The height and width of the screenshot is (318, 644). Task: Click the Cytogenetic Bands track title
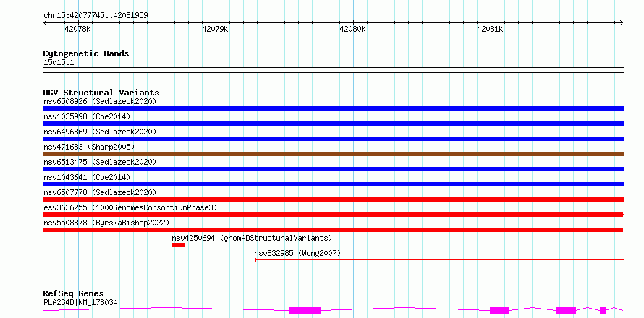[86, 53]
